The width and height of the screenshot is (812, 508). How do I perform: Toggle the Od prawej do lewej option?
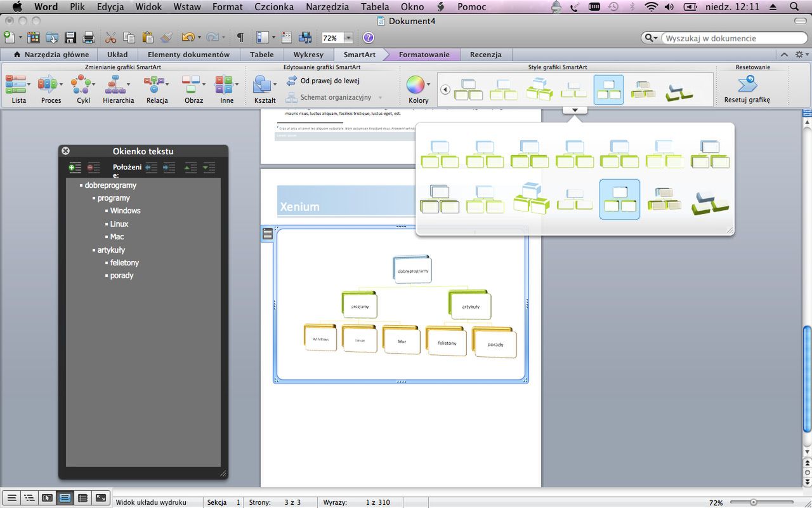point(324,81)
